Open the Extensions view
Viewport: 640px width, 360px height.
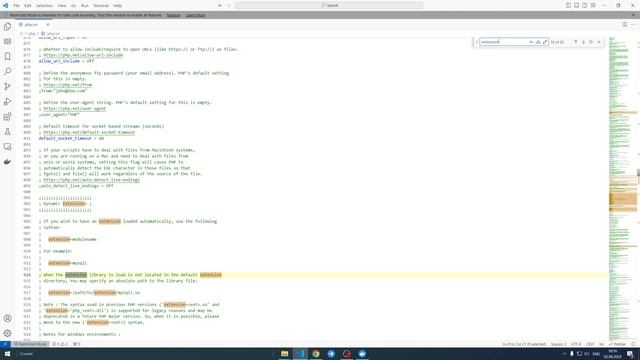click(x=7, y=117)
